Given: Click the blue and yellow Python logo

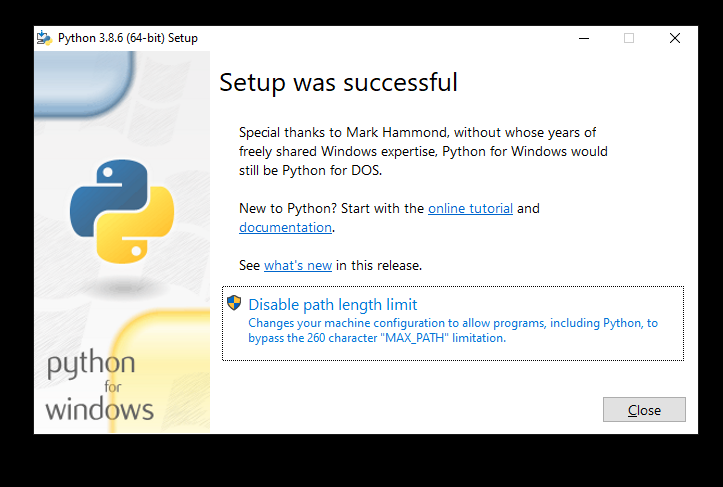Looking at the screenshot, I should tap(122, 211).
